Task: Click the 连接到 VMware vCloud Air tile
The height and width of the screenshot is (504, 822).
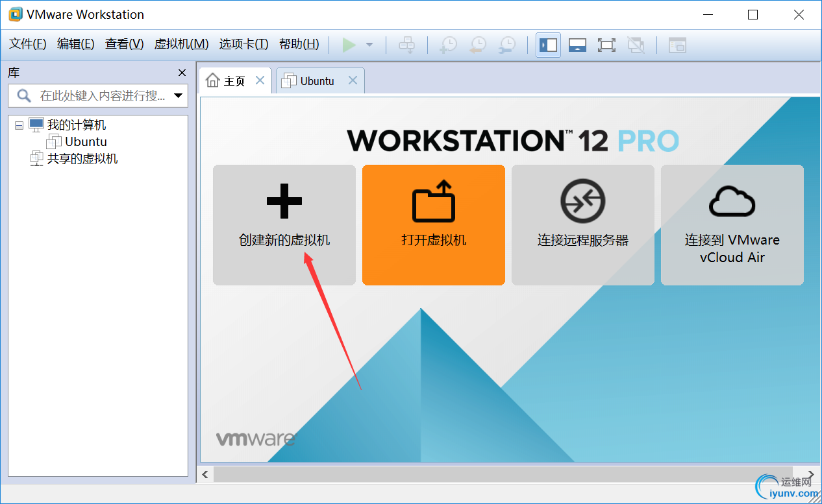Action: click(x=732, y=225)
